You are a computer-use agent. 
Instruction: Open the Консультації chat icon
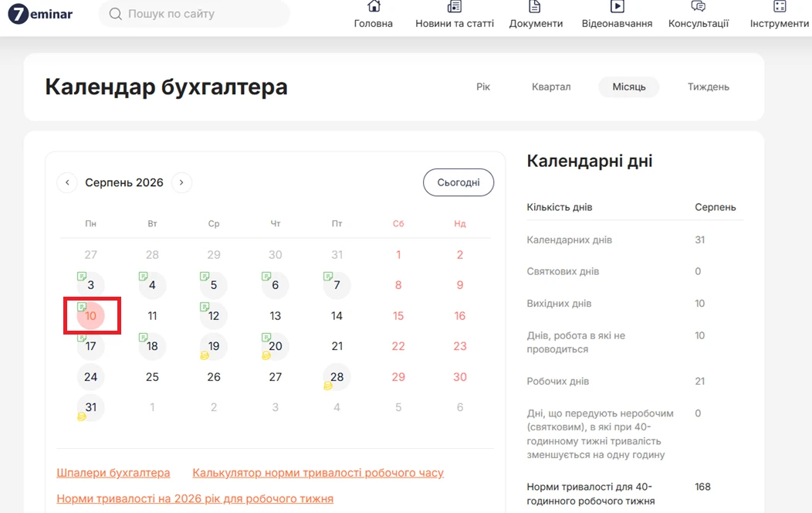pyautogui.click(x=698, y=6)
